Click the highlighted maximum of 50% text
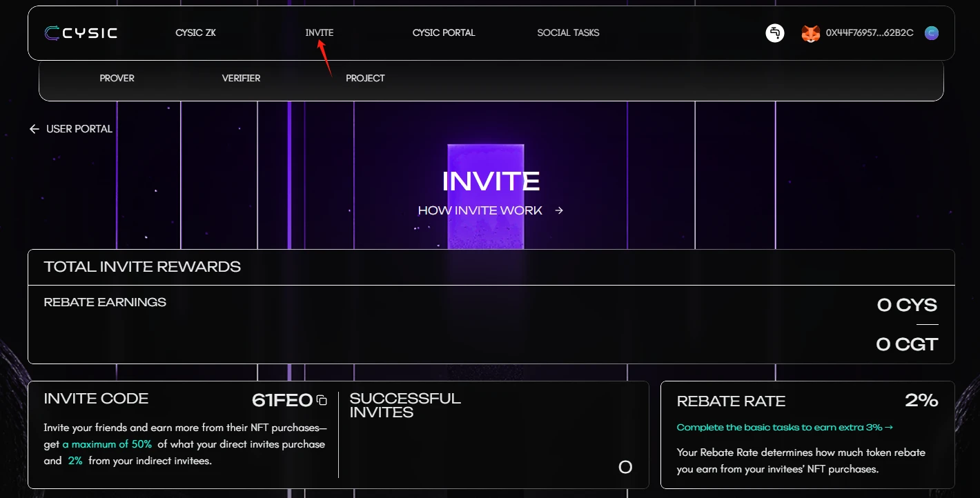Screen dimensions: 980x498 (x=107, y=444)
